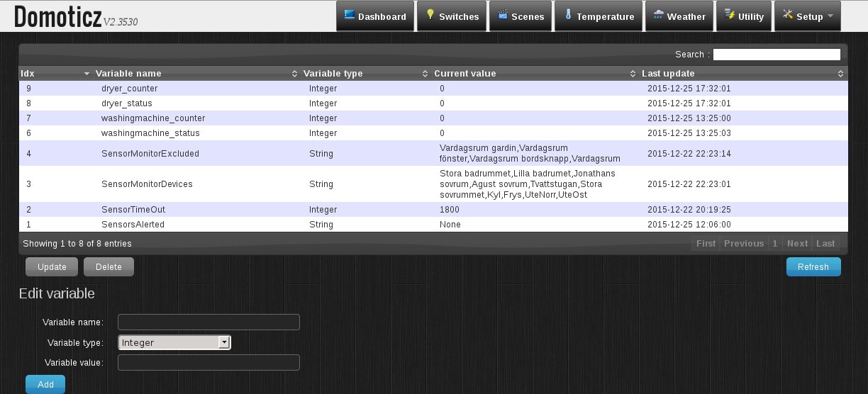Sort table by Idx column arrow
The image size is (868, 394).
tap(87, 74)
